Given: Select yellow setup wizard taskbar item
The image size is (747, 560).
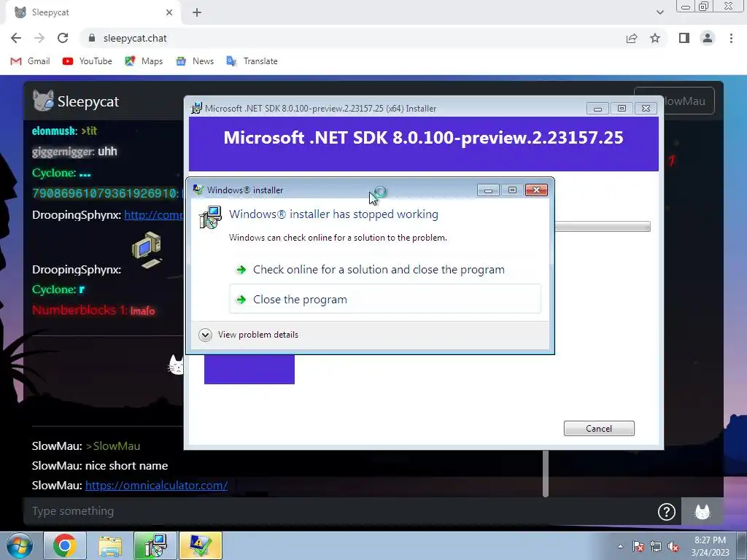Looking at the screenshot, I should pyautogui.click(x=201, y=545).
